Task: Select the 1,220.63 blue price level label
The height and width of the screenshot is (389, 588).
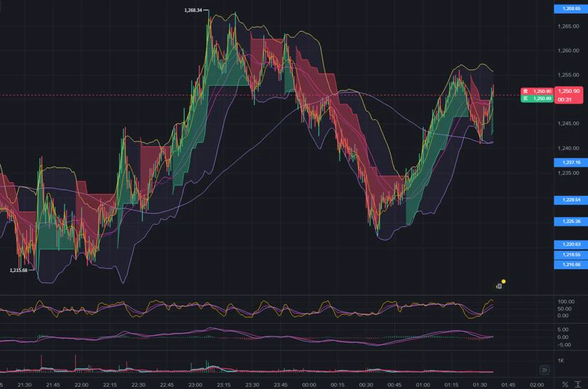Action: point(571,244)
